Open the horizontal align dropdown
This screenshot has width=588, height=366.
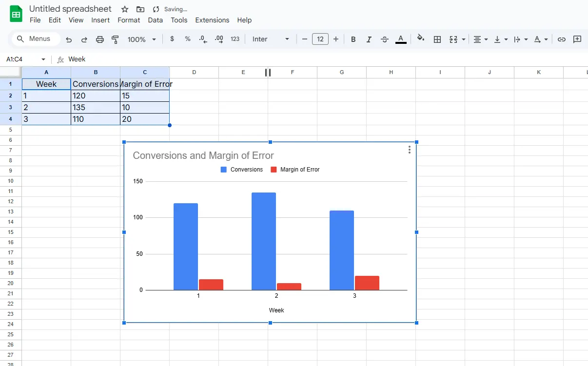point(481,39)
